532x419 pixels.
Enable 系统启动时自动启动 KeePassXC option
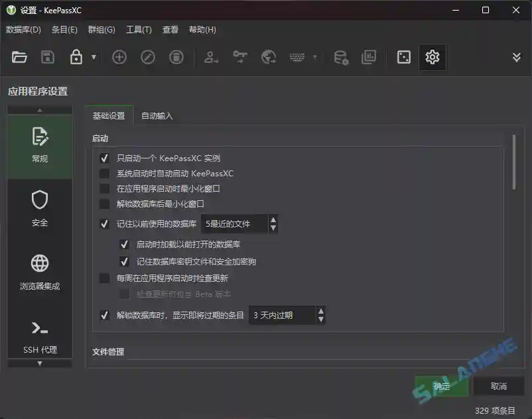pos(104,173)
